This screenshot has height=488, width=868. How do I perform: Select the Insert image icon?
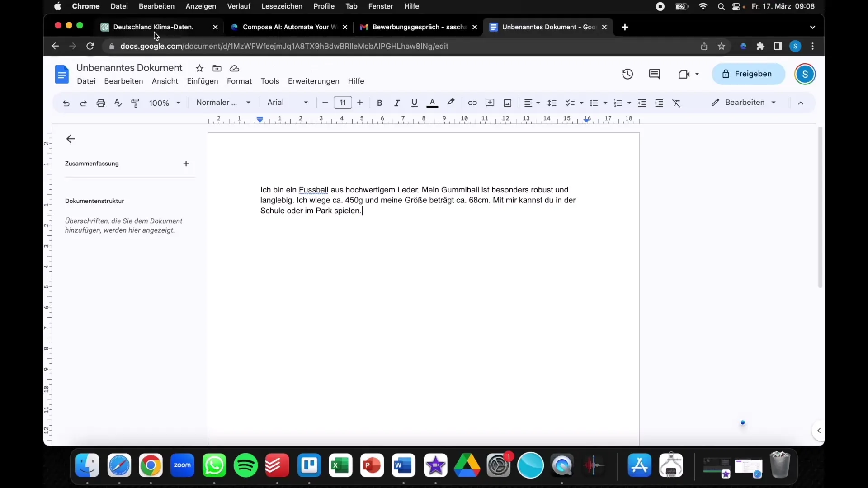tap(507, 103)
